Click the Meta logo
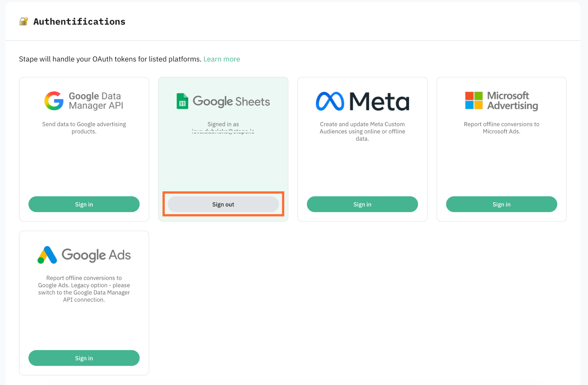 click(362, 101)
